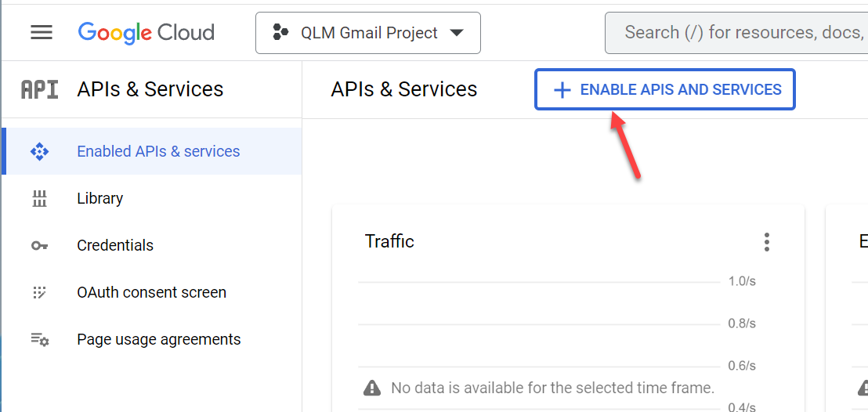Click the plus icon on Enable APIs button
This screenshot has height=412, width=868.
(x=562, y=90)
